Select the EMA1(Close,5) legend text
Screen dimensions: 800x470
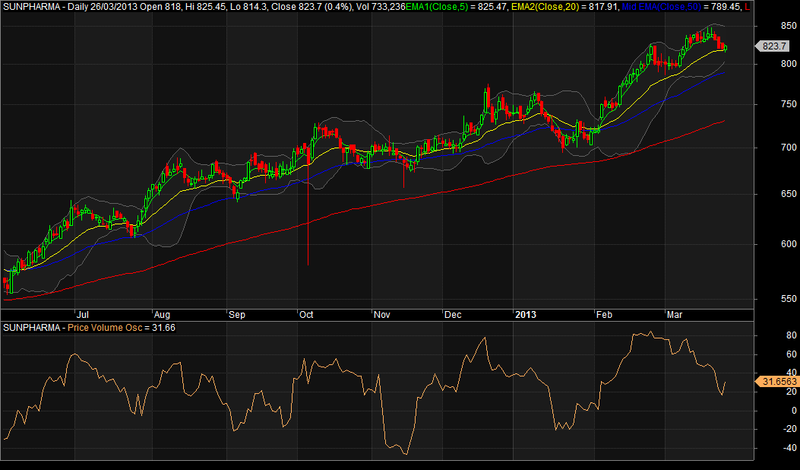coord(438,7)
